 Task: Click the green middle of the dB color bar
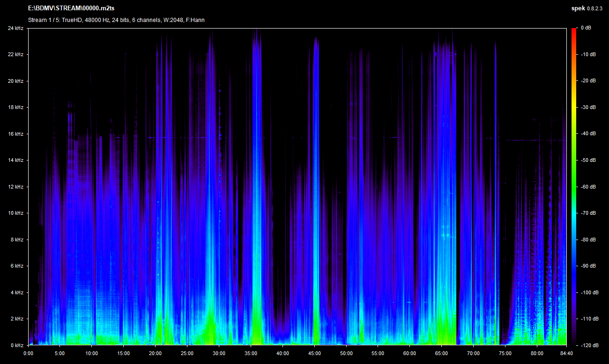(x=574, y=187)
